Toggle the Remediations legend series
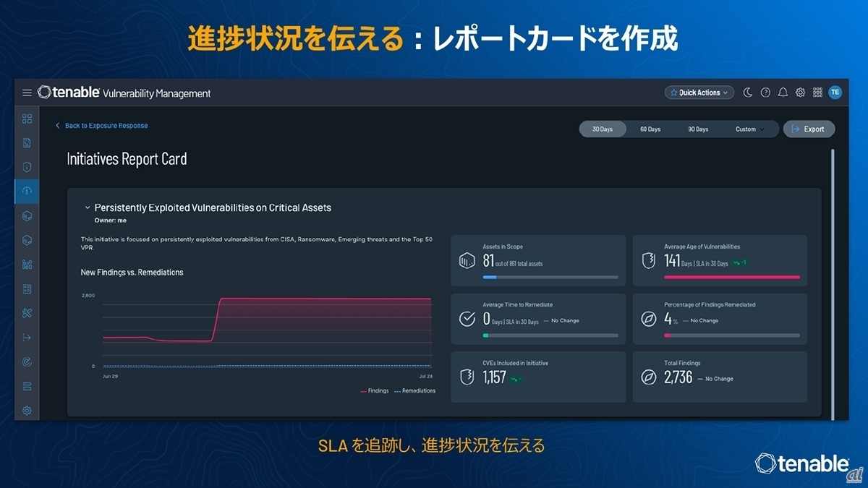 414,391
